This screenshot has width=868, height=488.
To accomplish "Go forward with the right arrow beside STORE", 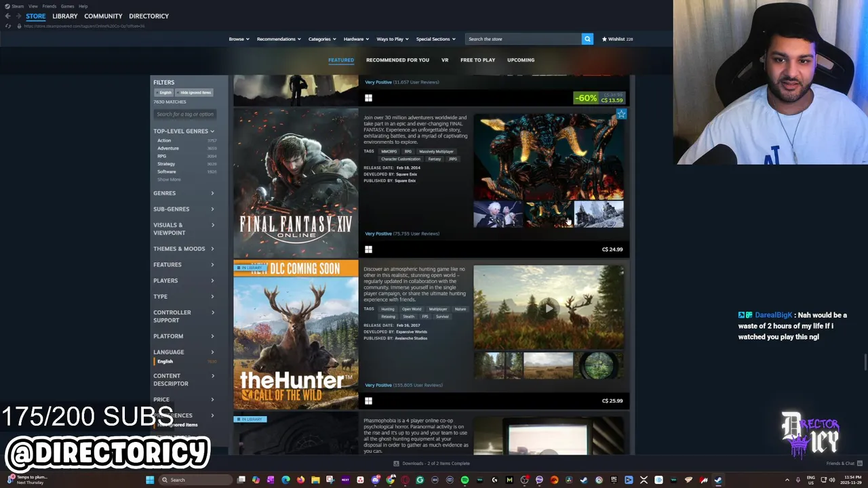I will tap(19, 16).
